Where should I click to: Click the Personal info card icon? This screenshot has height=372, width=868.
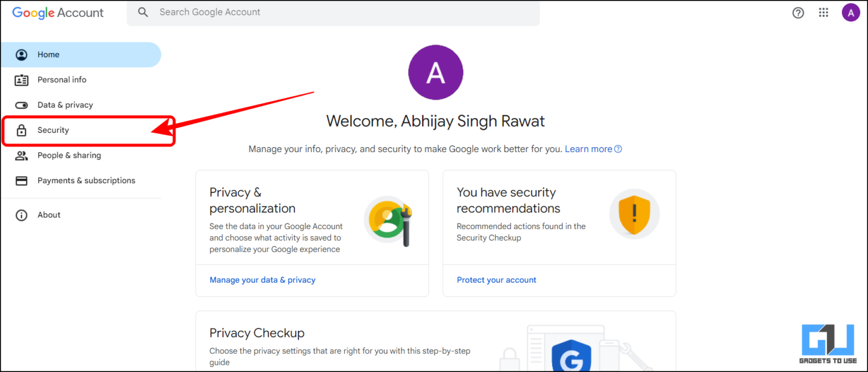[21, 80]
